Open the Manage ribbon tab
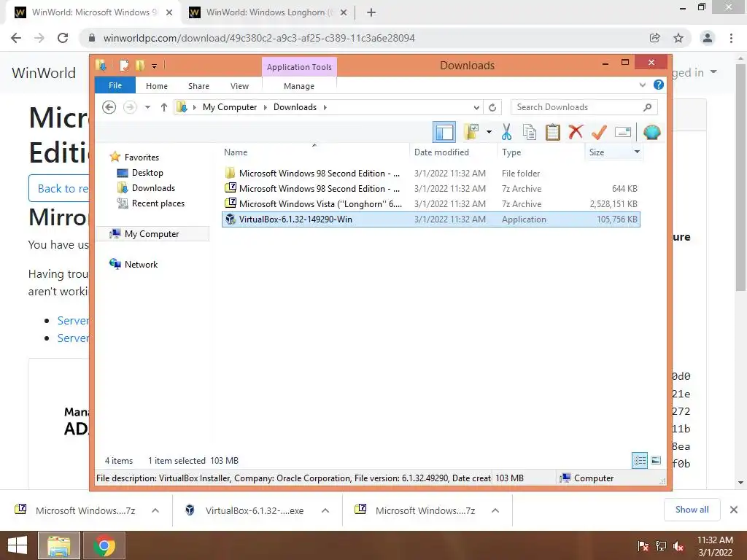The height and width of the screenshot is (560, 747). click(299, 86)
